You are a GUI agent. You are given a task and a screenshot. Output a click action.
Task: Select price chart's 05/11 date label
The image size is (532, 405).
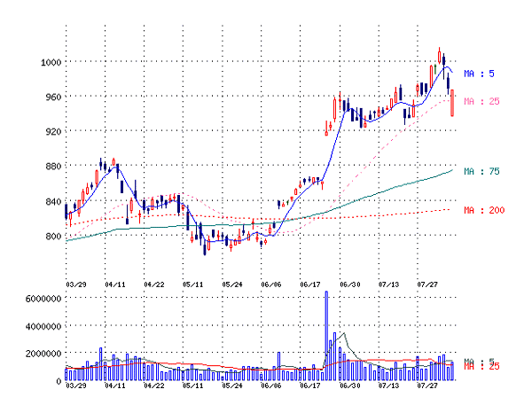pos(192,284)
